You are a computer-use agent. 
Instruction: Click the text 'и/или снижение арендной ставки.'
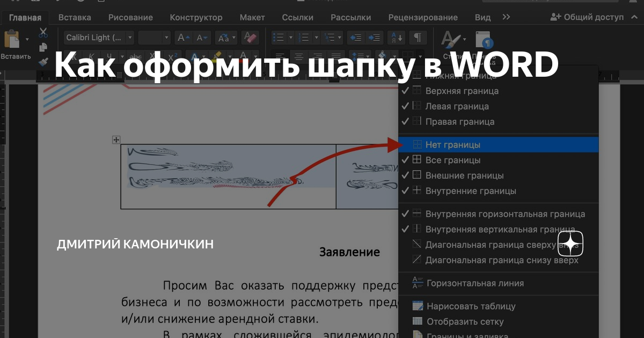coord(219,319)
